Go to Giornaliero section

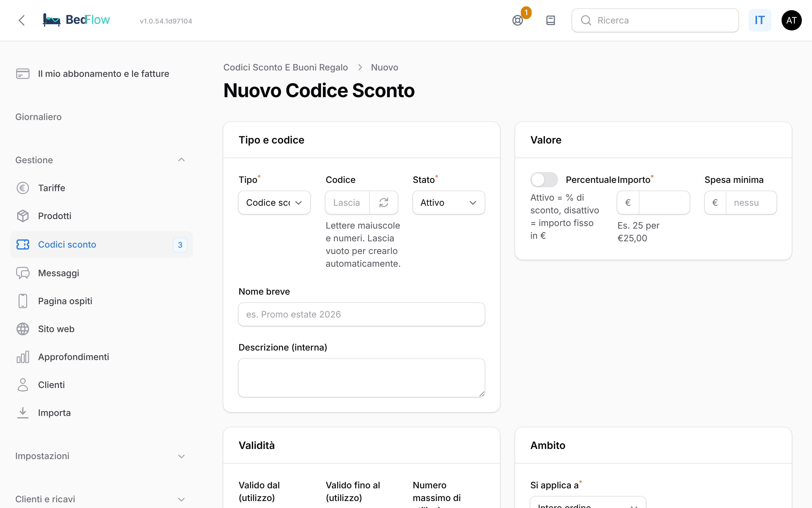click(38, 117)
